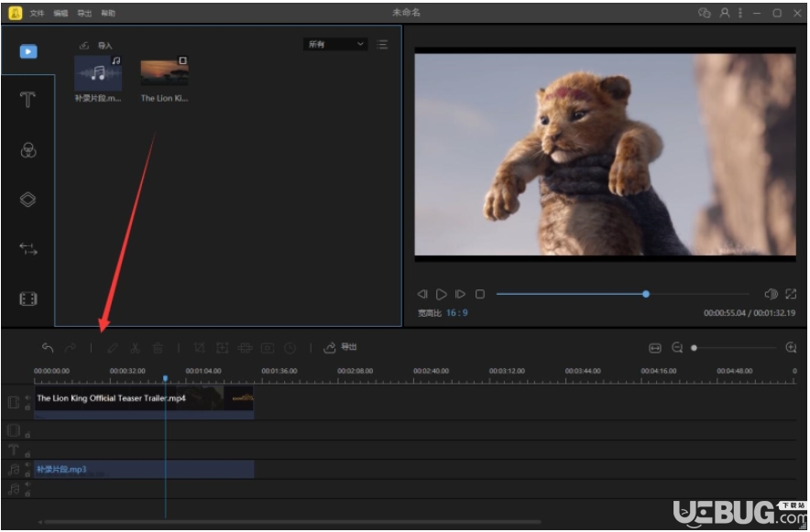Click the Crop tool

click(x=200, y=348)
